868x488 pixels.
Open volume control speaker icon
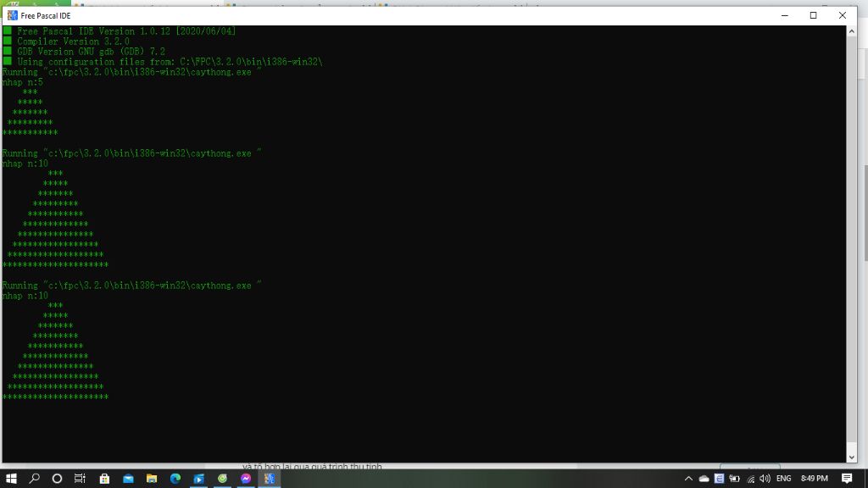coord(765,479)
